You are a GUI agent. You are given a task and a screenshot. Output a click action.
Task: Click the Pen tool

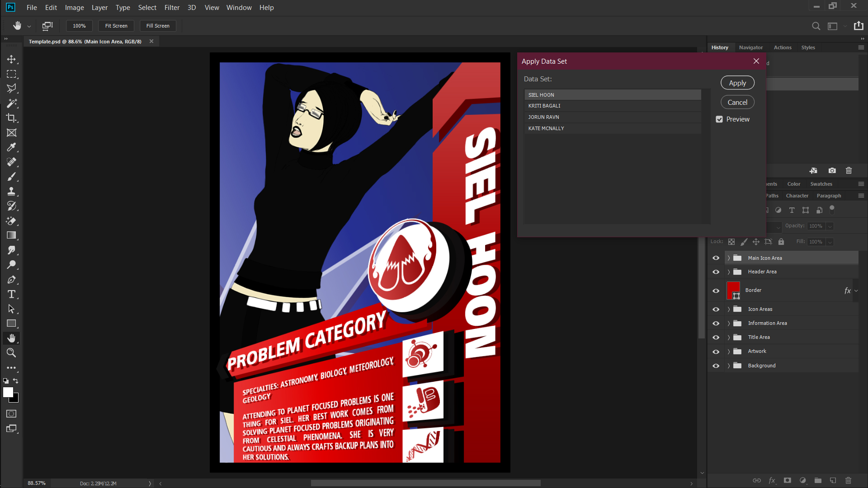click(11, 279)
